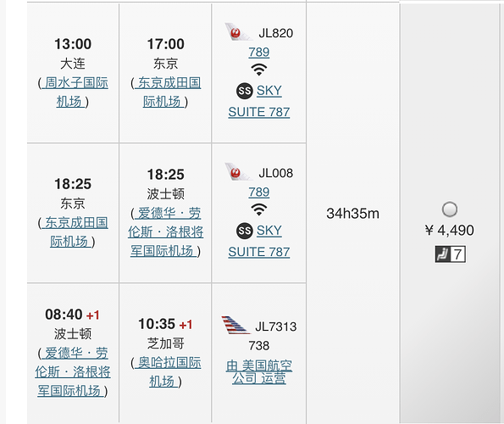
Task: Open the 789 aircraft link for JL820
Action: (x=258, y=52)
